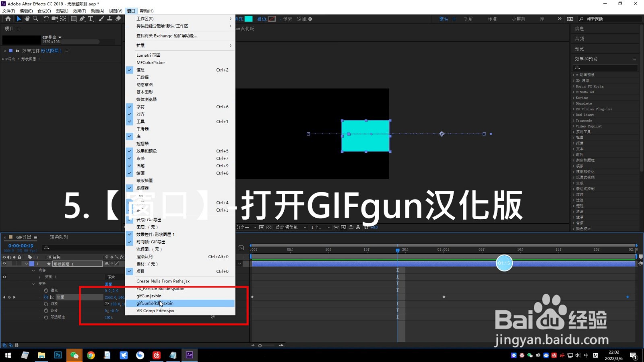The image size is (644, 362).
Task: Open 渲染队列 from window menu
Action: tap(180, 257)
